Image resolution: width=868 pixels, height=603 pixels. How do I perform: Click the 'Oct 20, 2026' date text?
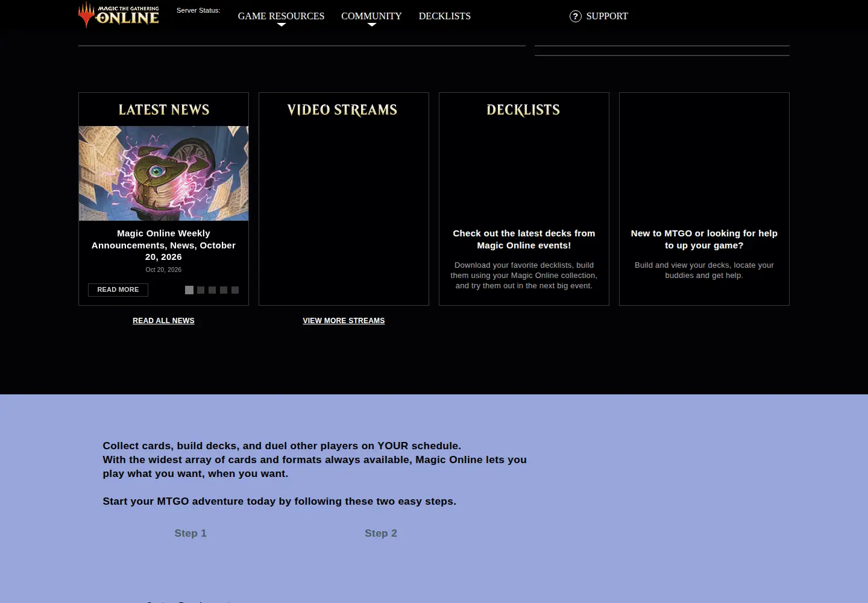click(x=163, y=270)
